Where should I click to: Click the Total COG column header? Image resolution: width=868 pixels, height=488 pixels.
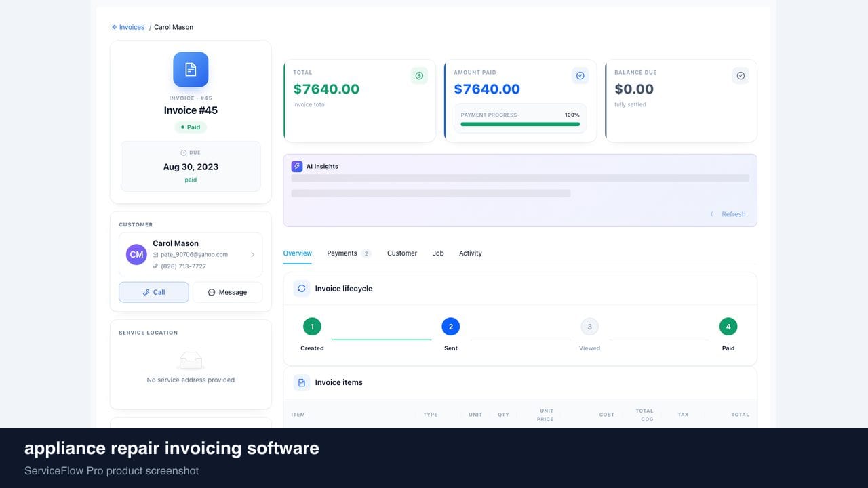click(644, 415)
